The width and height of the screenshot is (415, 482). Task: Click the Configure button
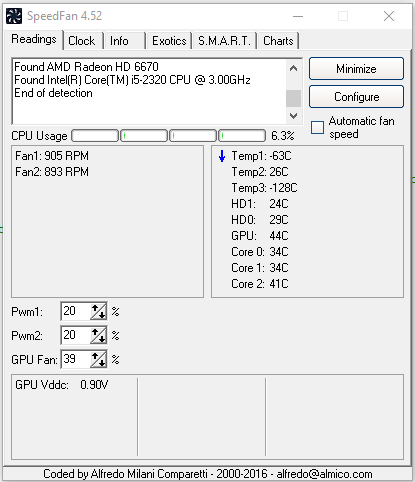coord(356,97)
